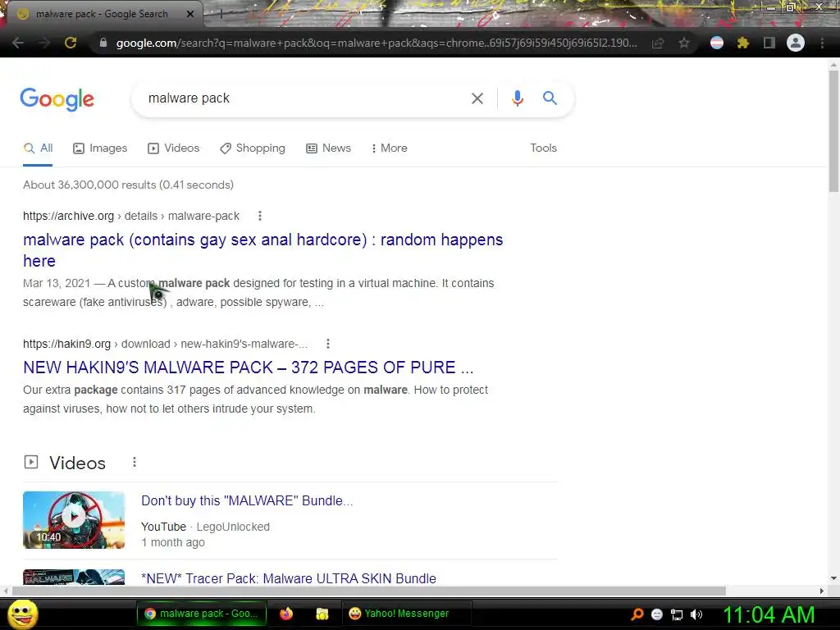Open the yellow folder icon in taskbar
The width and height of the screenshot is (840, 630).
click(322, 614)
